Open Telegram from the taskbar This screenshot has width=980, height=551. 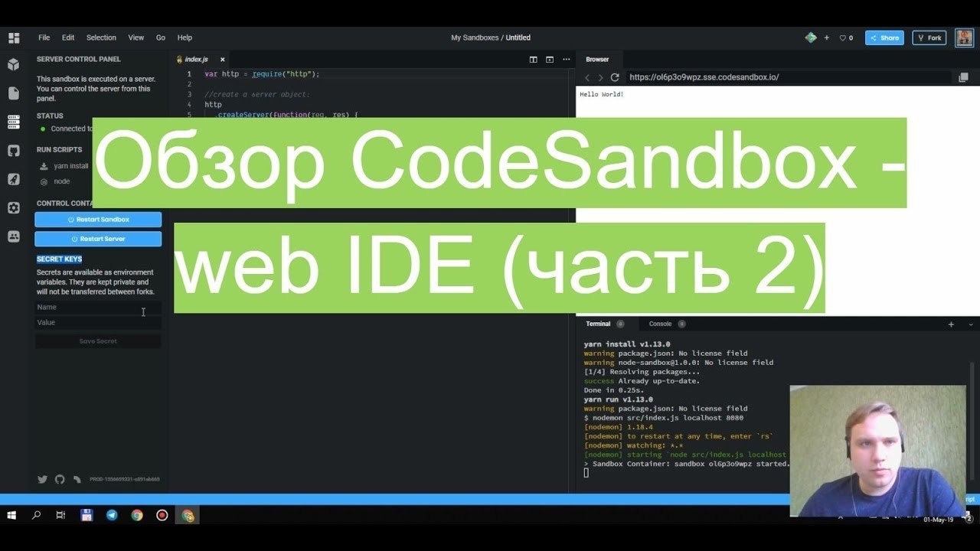112,515
